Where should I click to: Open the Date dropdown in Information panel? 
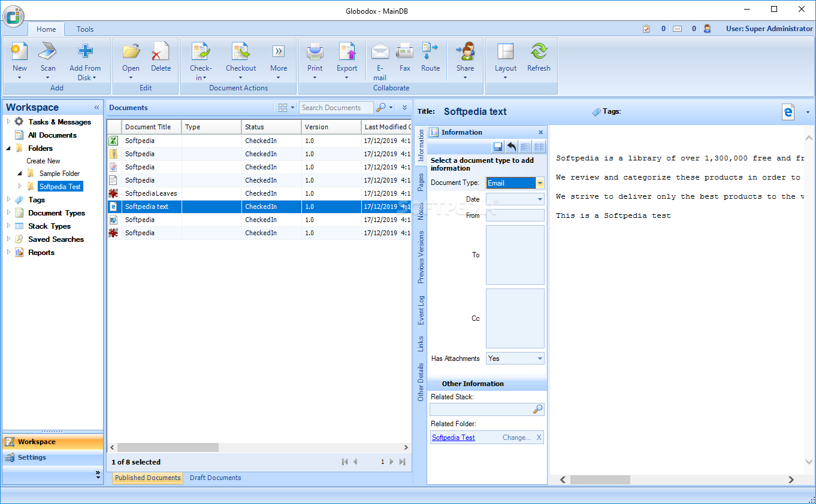pos(540,199)
